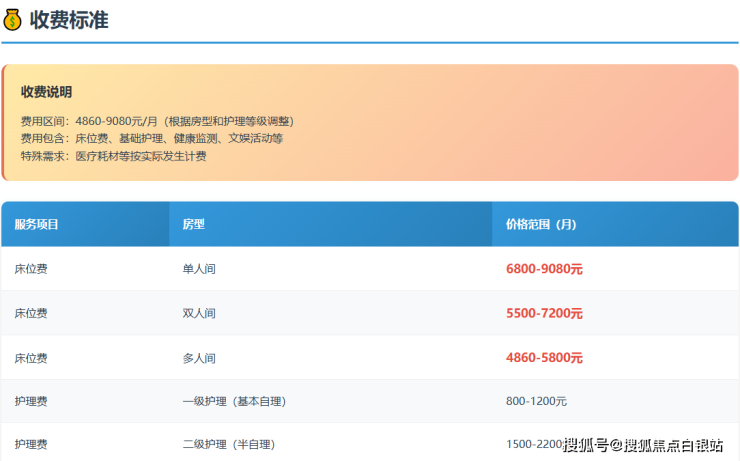
Task: Click the 床位费 label in the 单人间 row
Action: click(x=30, y=269)
